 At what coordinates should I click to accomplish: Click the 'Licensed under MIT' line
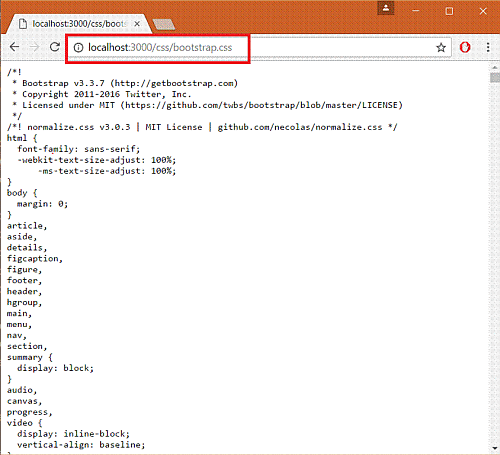click(212, 105)
